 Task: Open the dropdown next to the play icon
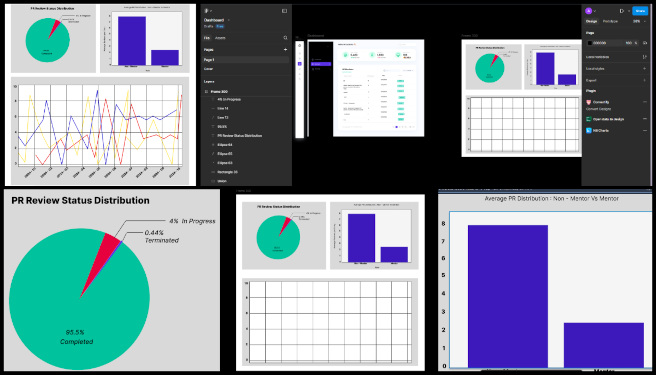pyautogui.click(x=628, y=11)
